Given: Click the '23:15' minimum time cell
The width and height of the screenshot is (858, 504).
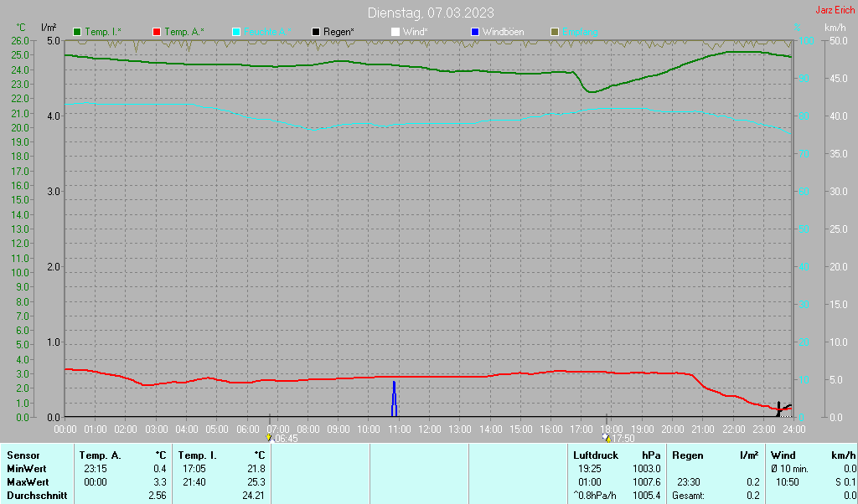Looking at the screenshot, I should [96, 469].
